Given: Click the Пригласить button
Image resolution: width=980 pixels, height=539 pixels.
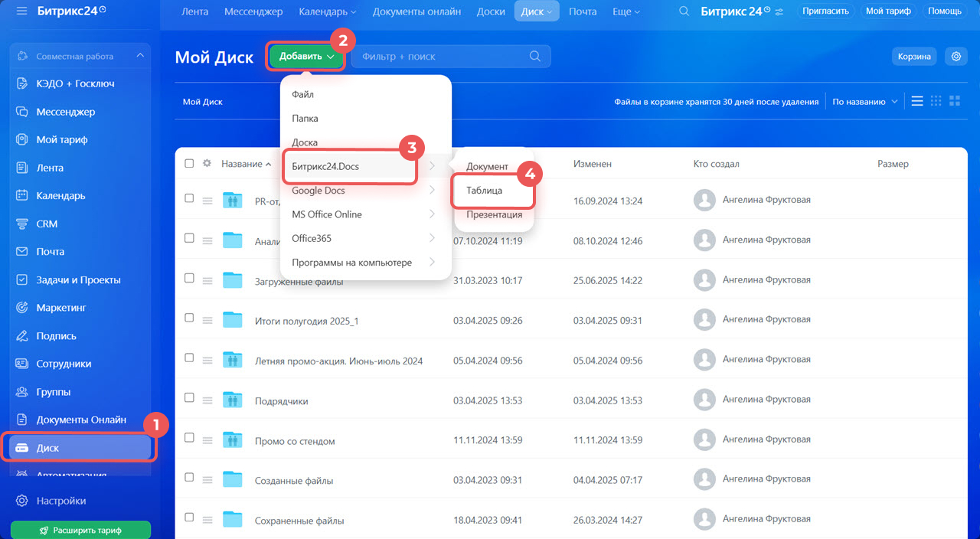Looking at the screenshot, I should point(826,11).
